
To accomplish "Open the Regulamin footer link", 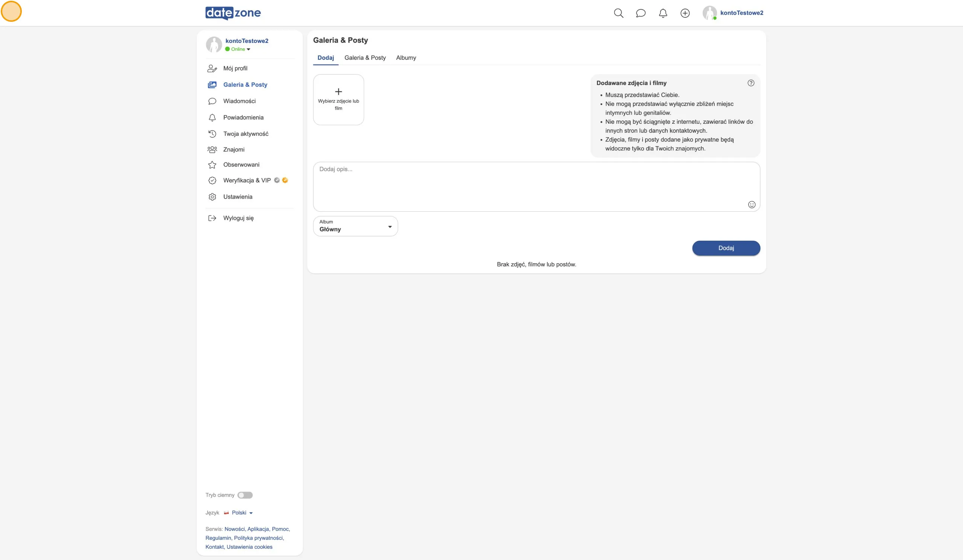I will click(218, 538).
